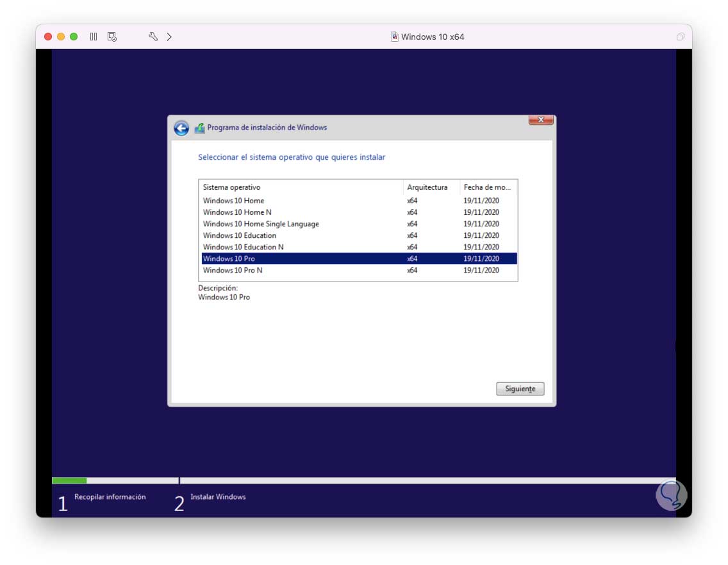Viewport: 728px width, 565px height.
Task: Click the Sistema operativo column header
Action: (x=301, y=187)
